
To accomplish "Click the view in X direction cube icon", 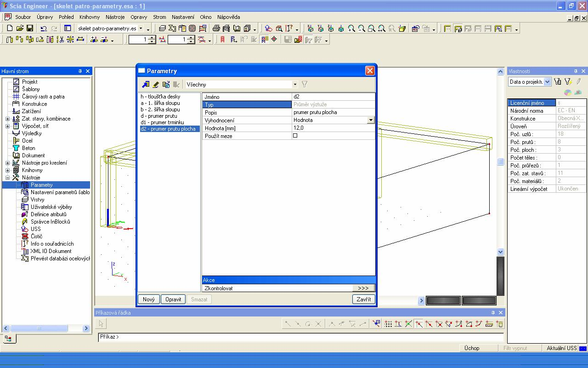I will click(x=311, y=29).
